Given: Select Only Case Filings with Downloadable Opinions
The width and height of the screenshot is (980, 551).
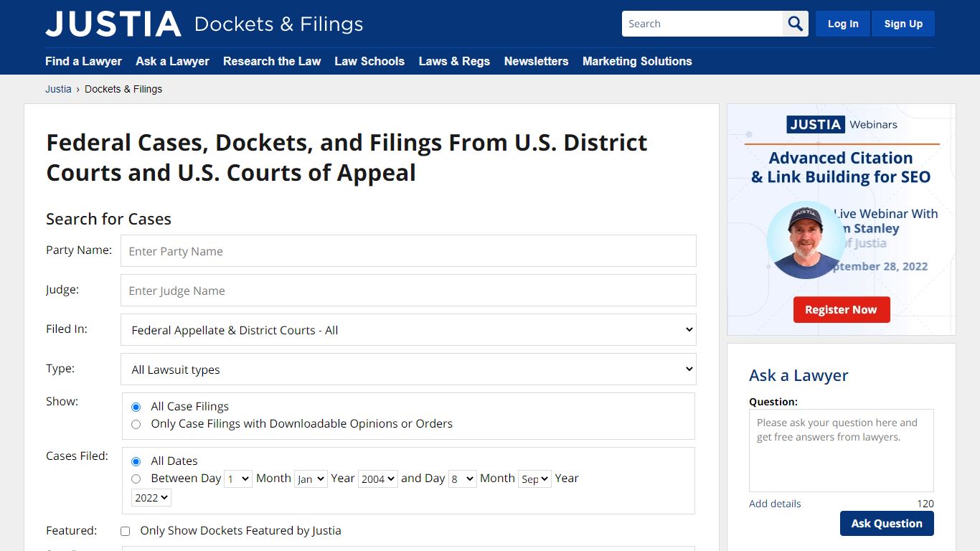Looking at the screenshot, I should 136,424.
